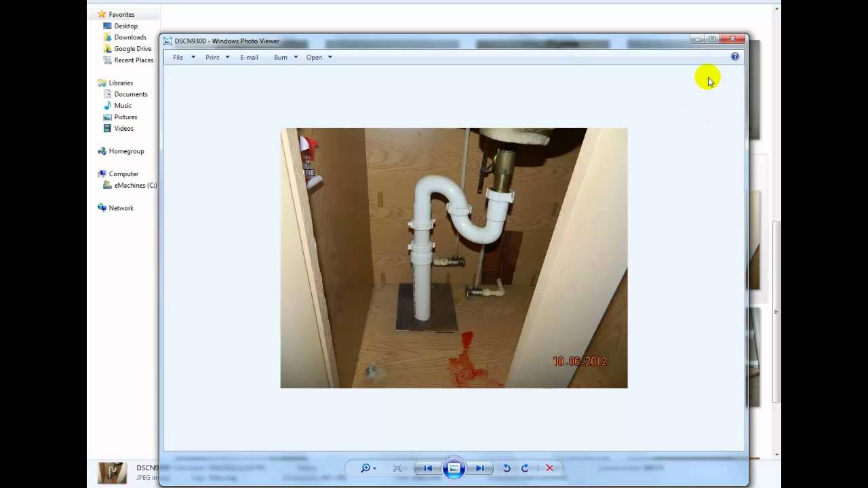The width and height of the screenshot is (868, 488).
Task: Click the Computer icon
Action: click(102, 174)
